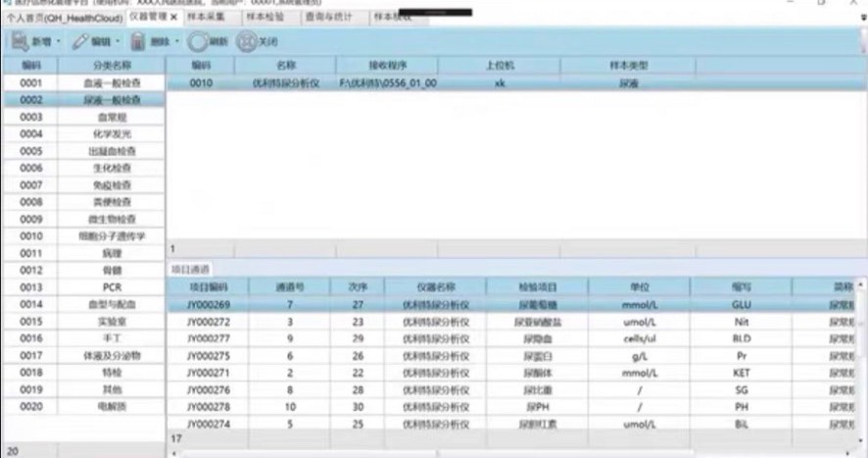Select the 仪器管理 tab

coord(148,18)
